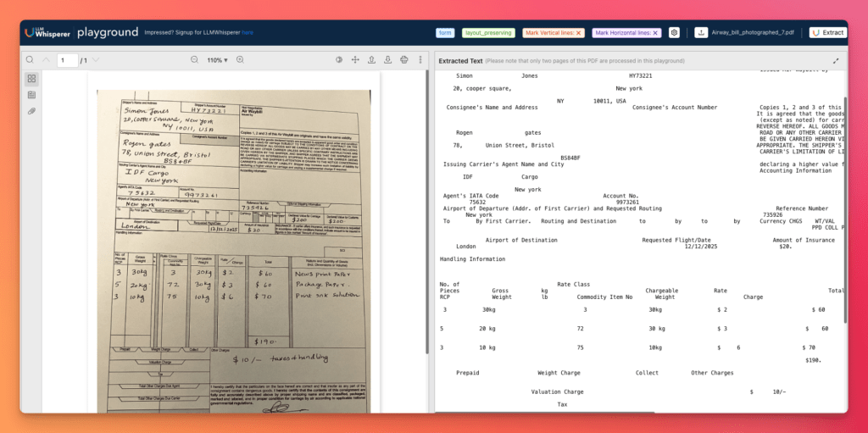Open the search tool in PDF viewer
868x433 pixels.
pos(30,60)
